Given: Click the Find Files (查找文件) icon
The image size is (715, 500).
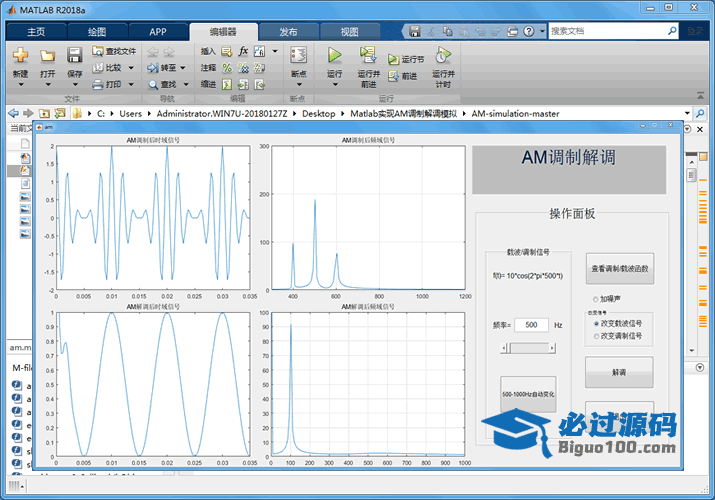Looking at the screenshot, I should 98,51.
